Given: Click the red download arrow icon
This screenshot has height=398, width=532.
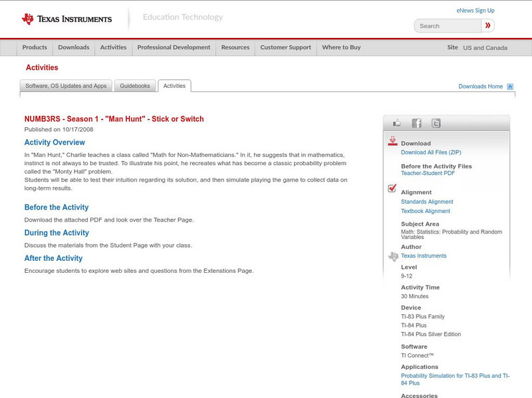Looking at the screenshot, I should (x=392, y=141).
